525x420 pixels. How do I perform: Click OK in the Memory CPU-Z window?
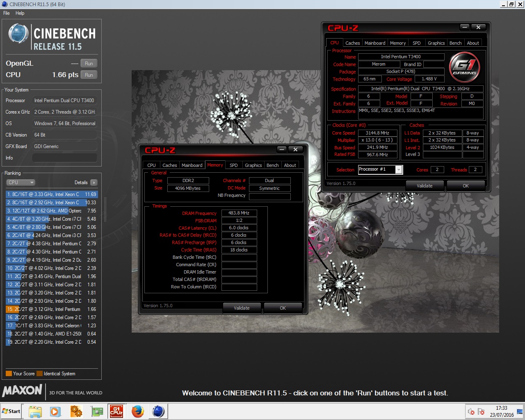click(x=283, y=308)
